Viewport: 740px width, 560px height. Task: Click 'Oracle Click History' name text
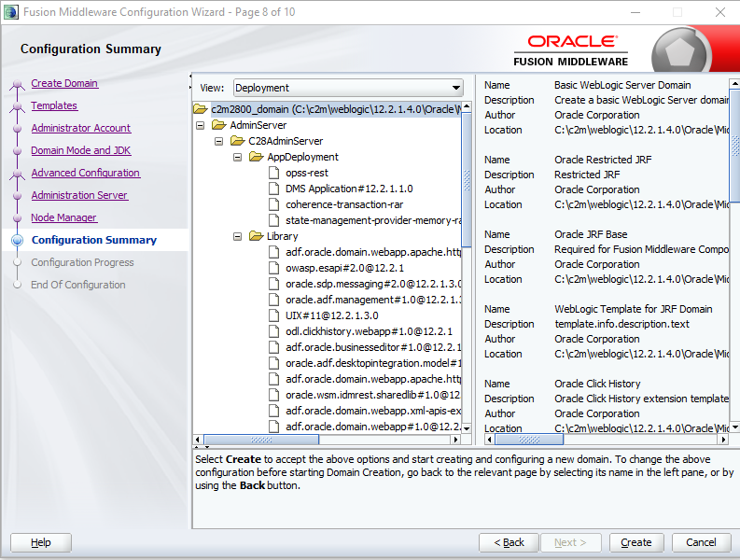(597, 384)
